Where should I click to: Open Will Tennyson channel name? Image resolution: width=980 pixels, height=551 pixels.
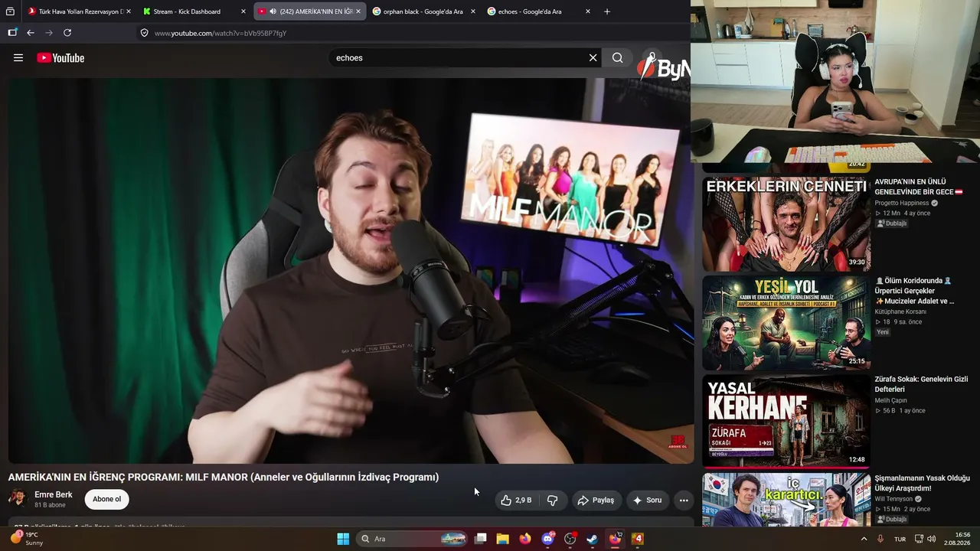click(894, 499)
